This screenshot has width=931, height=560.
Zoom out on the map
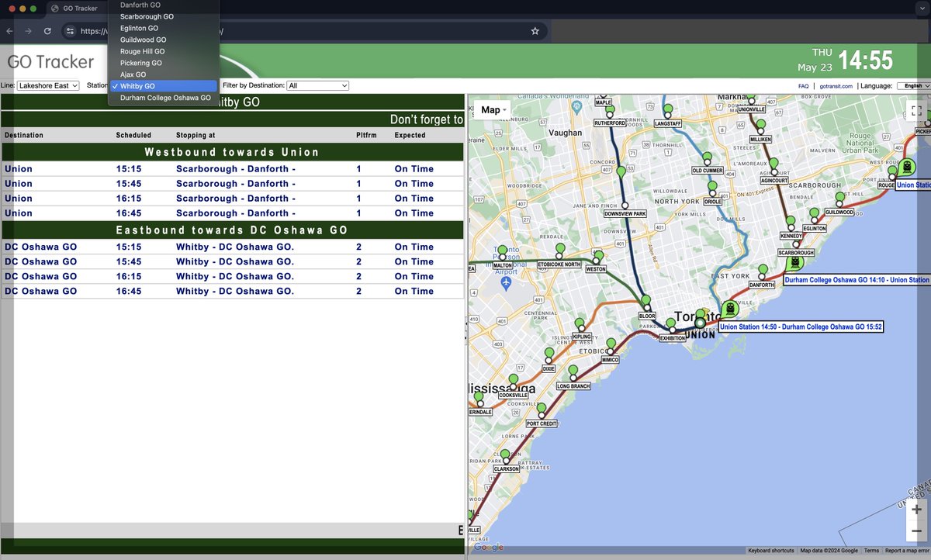(x=916, y=531)
